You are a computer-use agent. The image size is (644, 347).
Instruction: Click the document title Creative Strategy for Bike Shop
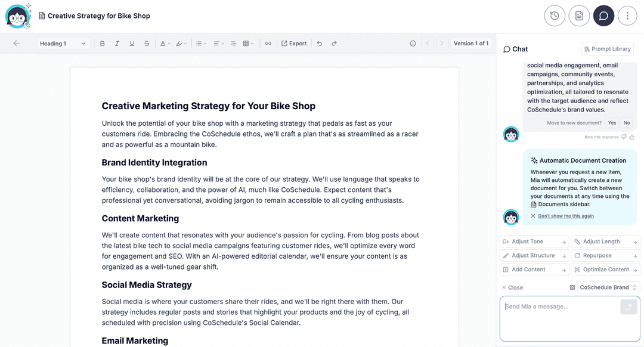point(98,16)
